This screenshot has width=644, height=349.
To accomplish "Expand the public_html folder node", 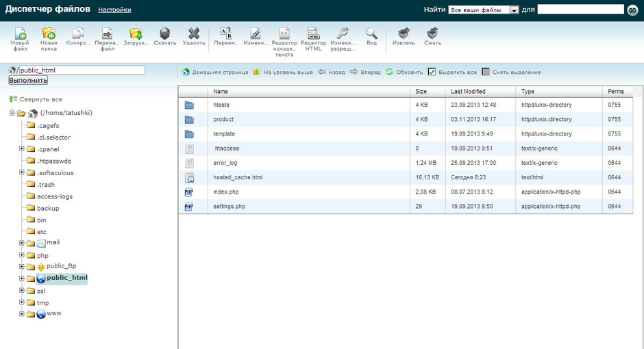I will pos(22,279).
